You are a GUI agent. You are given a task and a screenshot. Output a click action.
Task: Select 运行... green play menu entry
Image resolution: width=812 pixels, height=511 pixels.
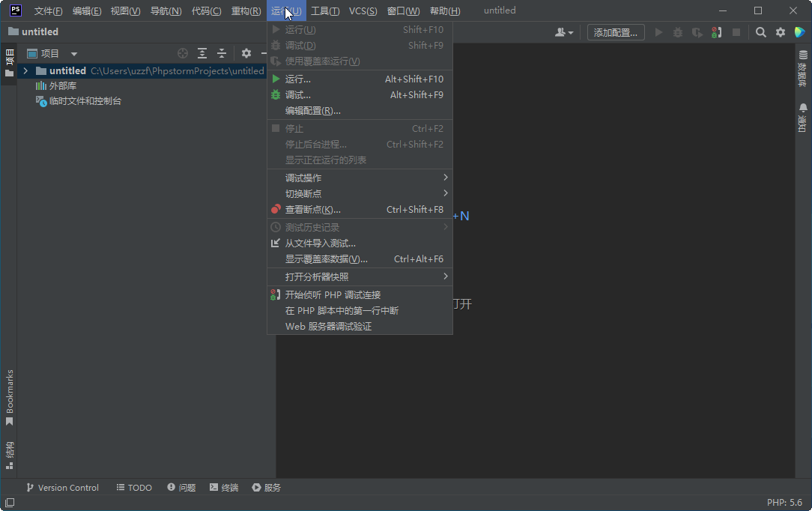click(x=360, y=79)
